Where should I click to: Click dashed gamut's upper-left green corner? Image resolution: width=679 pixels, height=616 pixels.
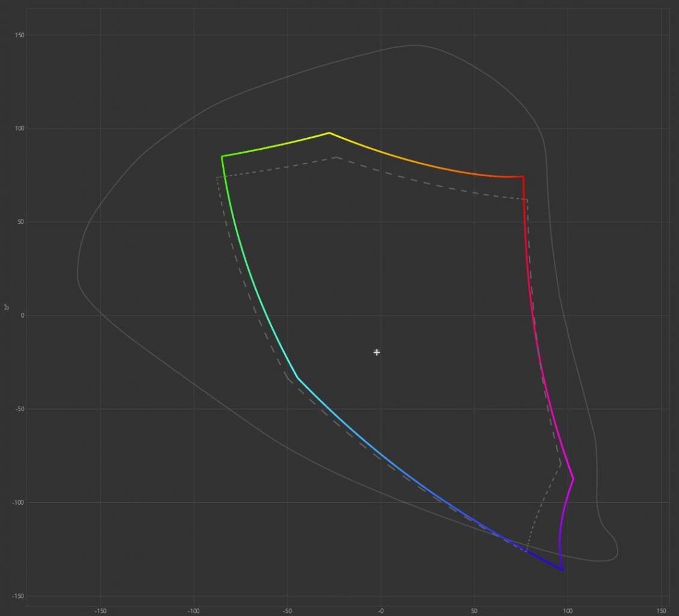(217, 177)
